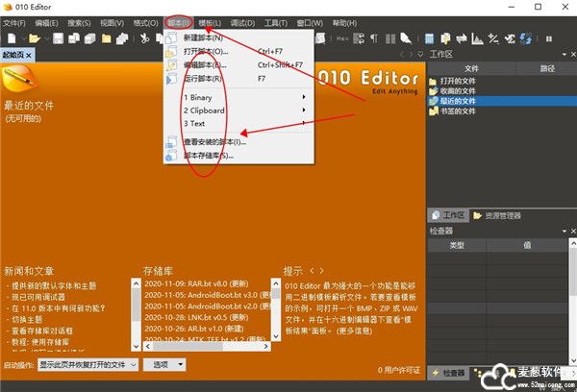Select 收藏的文件 in workspace tree

pos(458,91)
